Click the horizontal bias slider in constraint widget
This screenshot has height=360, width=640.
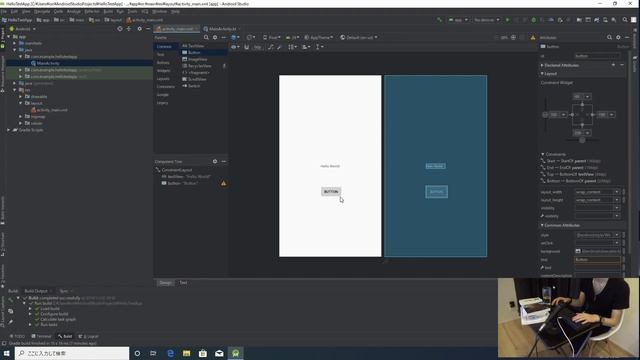(x=582, y=140)
